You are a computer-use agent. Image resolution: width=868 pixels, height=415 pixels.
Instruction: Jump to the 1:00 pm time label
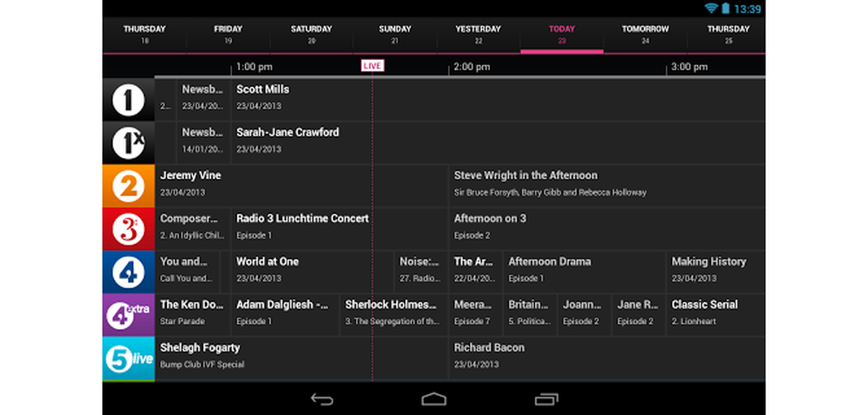pyautogui.click(x=254, y=67)
